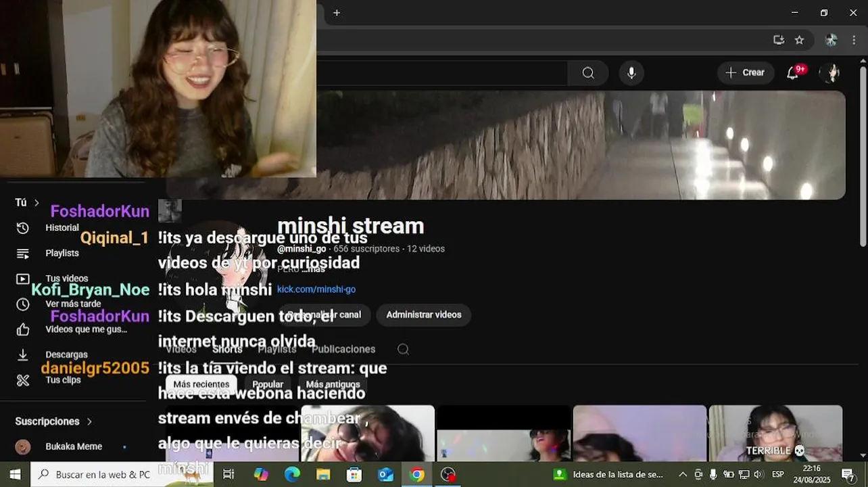Click the Personalizar canal button
The image size is (868, 487).
tap(323, 315)
